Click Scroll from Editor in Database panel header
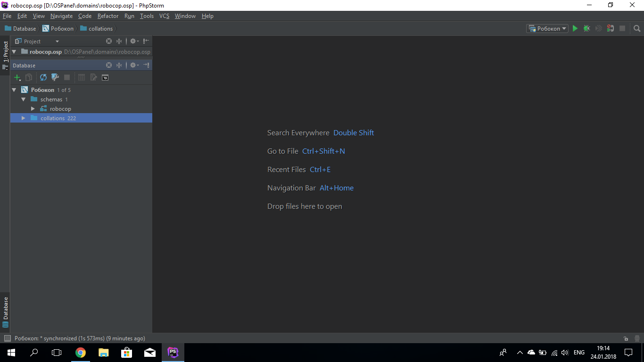644x362 pixels. [x=109, y=65]
